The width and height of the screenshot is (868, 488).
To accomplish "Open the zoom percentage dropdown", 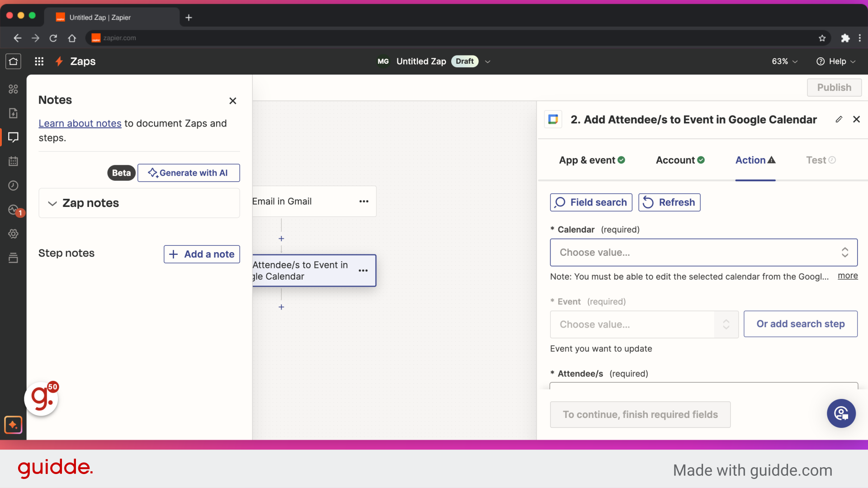I will pos(784,61).
